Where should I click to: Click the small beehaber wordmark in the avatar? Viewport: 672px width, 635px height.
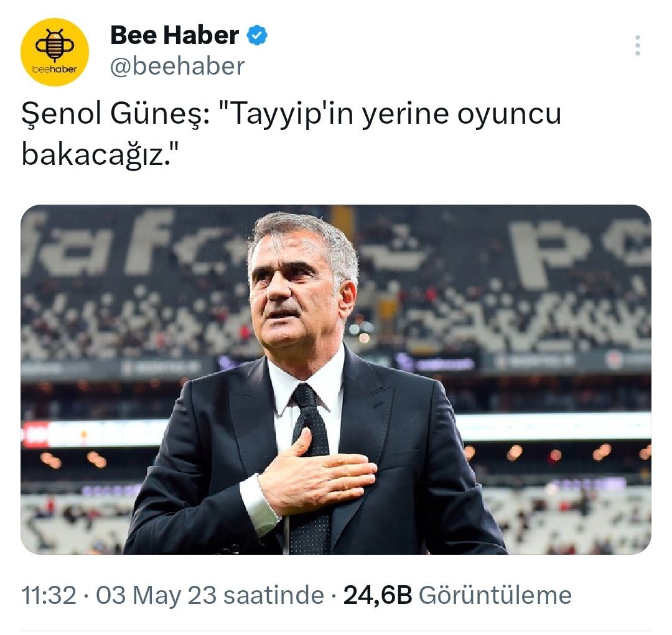point(55,70)
